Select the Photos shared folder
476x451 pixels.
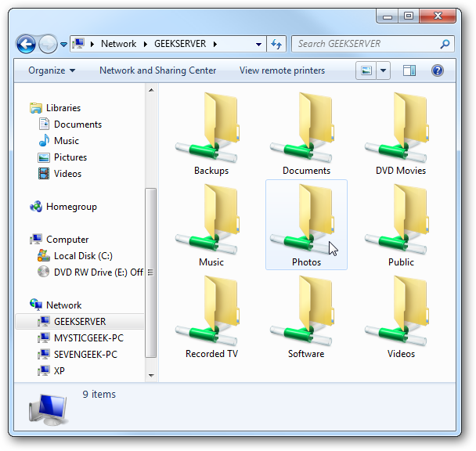(x=306, y=225)
